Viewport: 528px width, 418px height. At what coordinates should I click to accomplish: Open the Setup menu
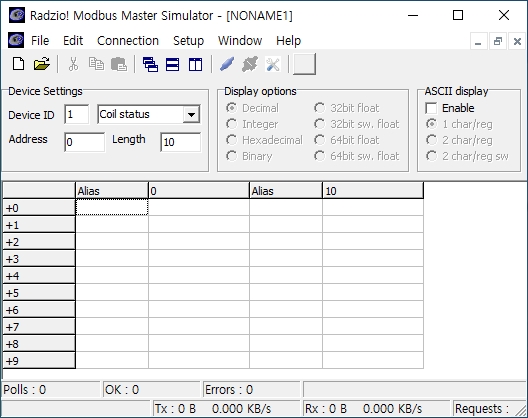[188, 41]
